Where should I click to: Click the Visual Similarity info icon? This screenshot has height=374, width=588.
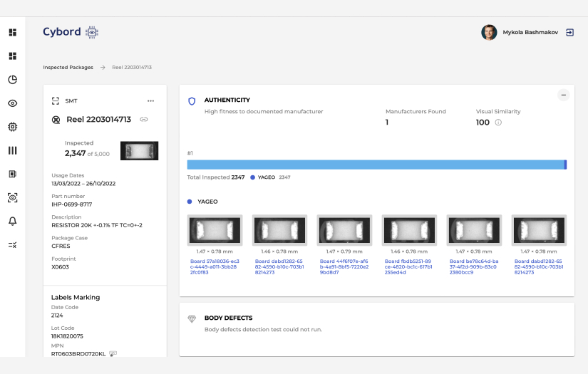(x=498, y=123)
